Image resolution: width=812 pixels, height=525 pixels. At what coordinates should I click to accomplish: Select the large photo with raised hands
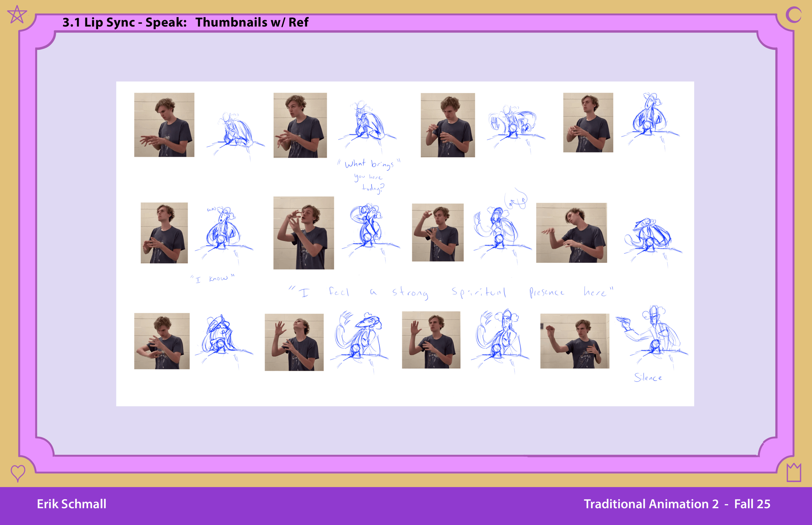click(x=303, y=233)
